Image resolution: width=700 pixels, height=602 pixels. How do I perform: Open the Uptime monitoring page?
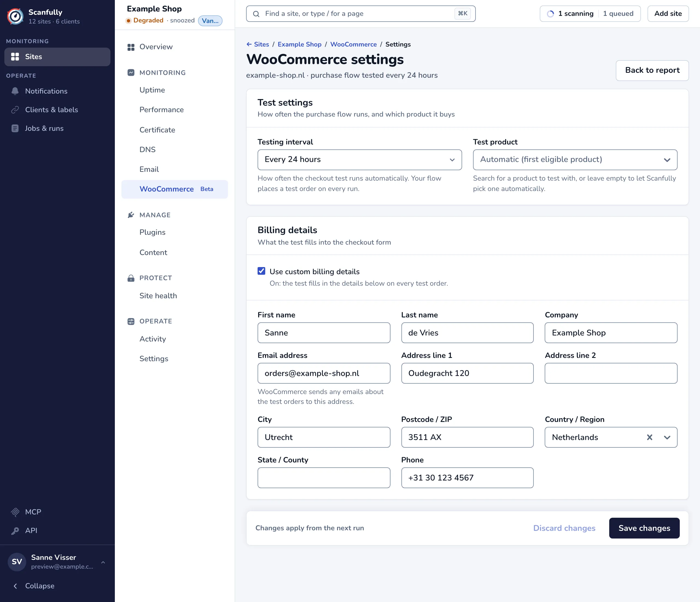coord(152,90)
